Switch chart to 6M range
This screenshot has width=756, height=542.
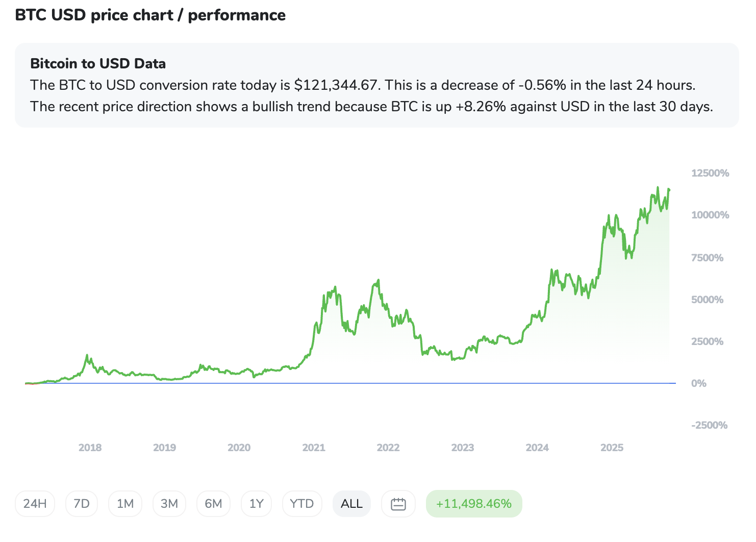pyautogui.click(x=213, y=504)
